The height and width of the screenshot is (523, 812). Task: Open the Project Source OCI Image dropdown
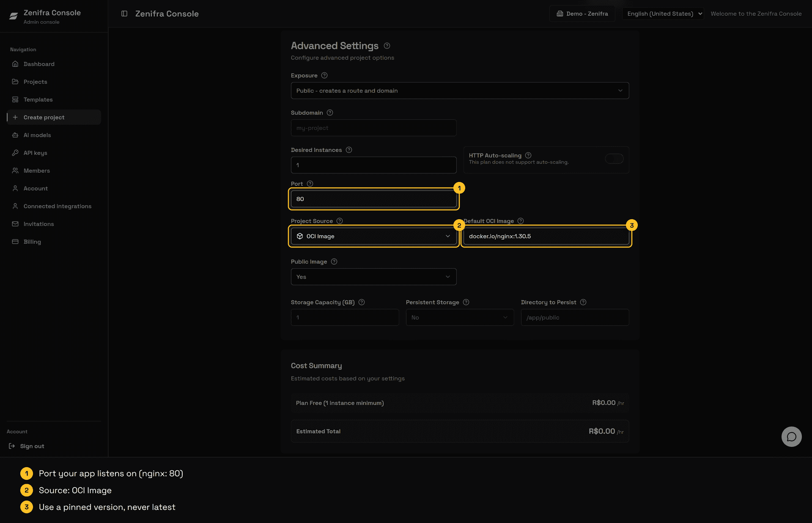point(374,236)
